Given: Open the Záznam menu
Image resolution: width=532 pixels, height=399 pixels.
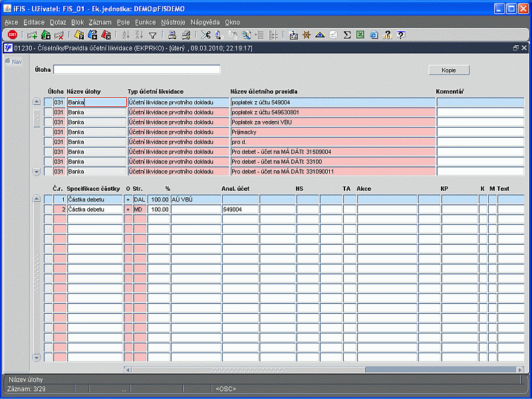Looking at the screenshot, I should coord(100,23).
